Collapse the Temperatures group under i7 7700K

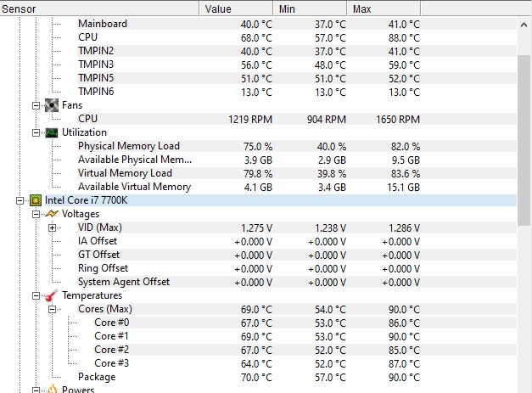point(36,295)
